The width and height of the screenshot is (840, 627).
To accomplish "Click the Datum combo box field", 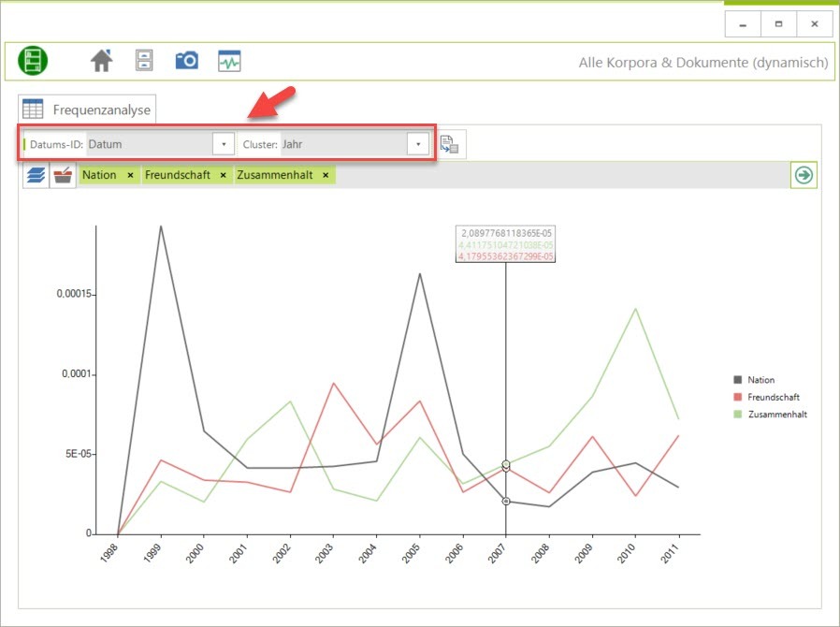I will [x=148, y=144].
